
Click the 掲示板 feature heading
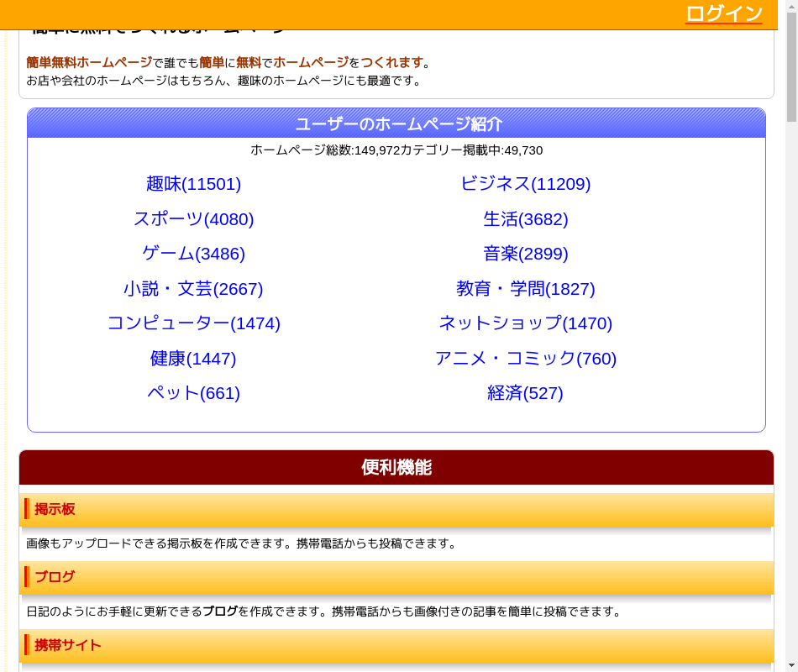[55, 509]
